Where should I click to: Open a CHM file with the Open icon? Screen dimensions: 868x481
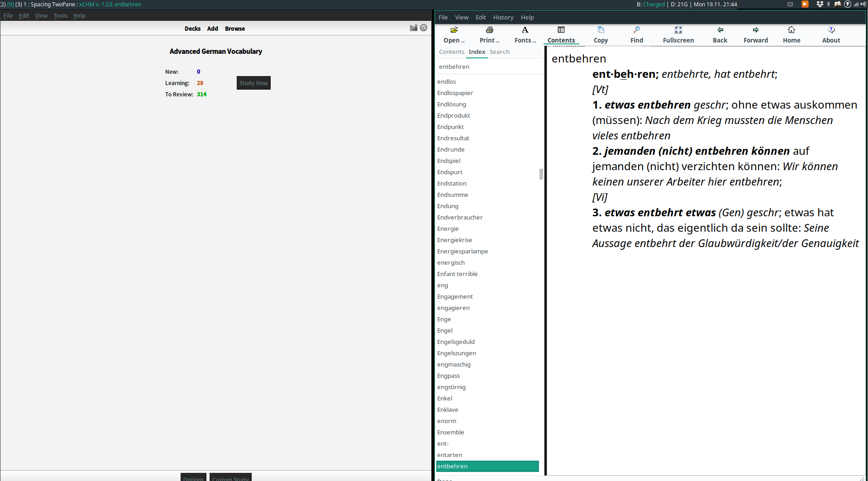point(454,34)
